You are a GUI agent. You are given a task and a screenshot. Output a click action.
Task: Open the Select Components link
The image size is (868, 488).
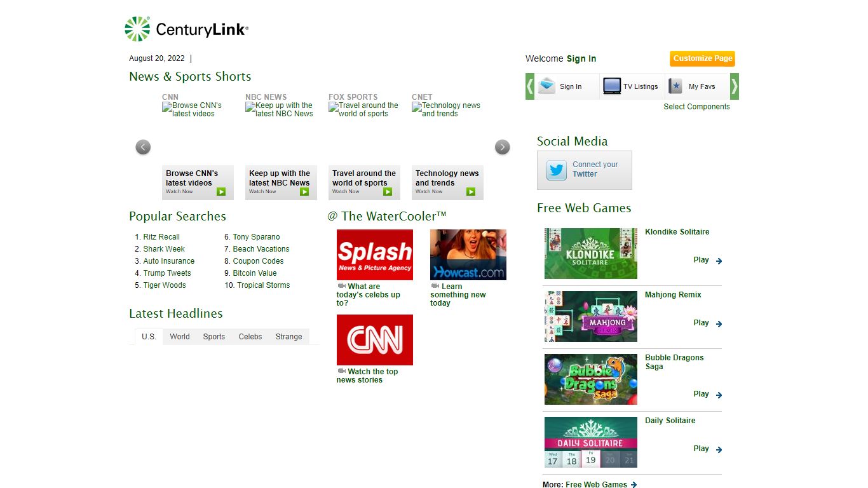pos(696,107)
